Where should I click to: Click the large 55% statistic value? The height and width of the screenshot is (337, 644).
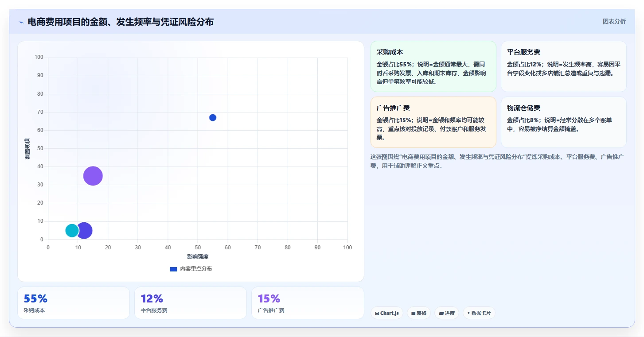click(x=35, y=299)
